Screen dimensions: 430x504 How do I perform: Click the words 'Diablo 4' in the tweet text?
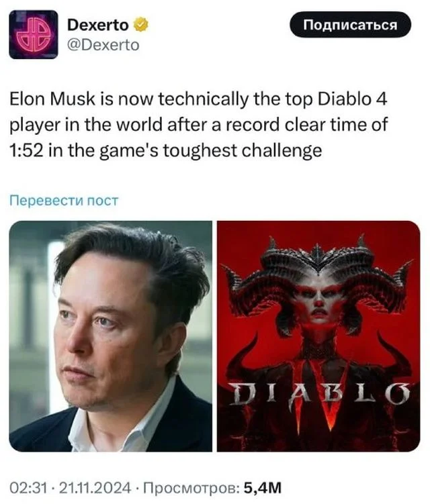click(x=353, y=99)
